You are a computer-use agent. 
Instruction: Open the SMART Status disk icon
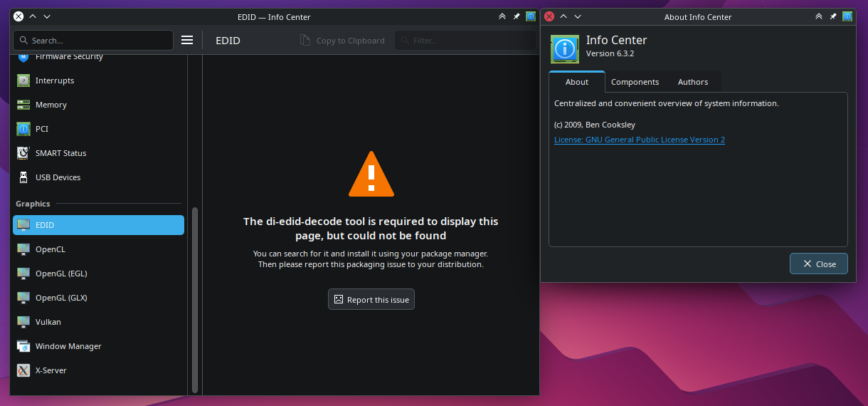(x=23, y=153)
